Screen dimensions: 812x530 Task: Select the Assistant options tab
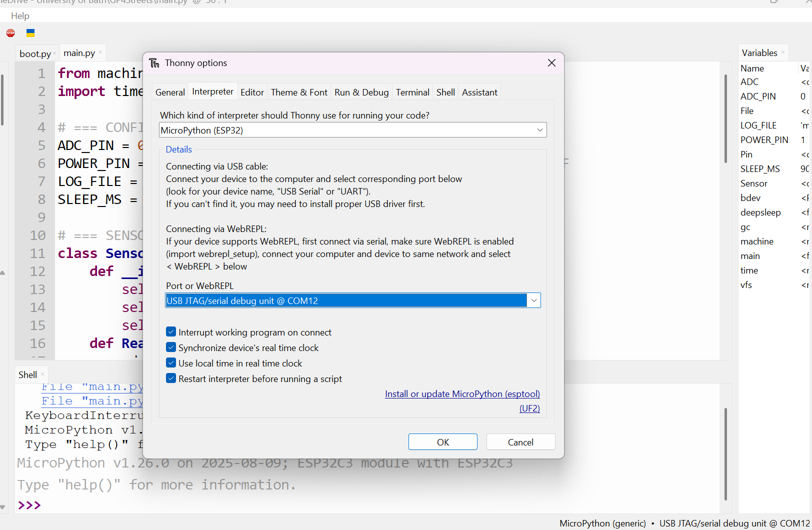479,92
